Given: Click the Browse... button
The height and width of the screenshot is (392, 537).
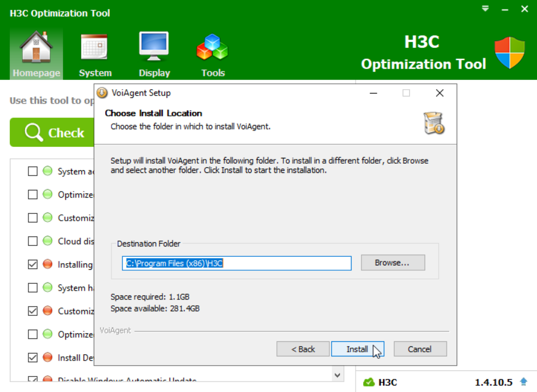Looking at the screenshot, I should tap(393, 262).
